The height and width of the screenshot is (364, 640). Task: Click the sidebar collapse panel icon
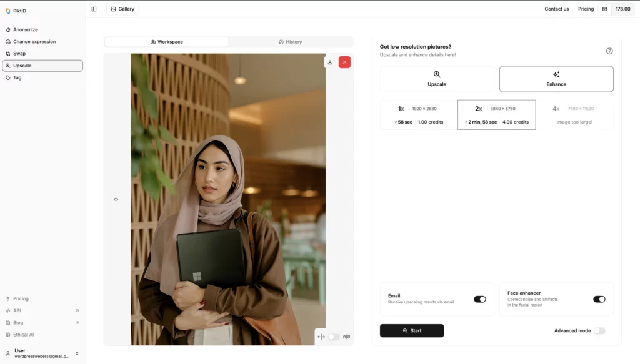(x=94, y=9)
